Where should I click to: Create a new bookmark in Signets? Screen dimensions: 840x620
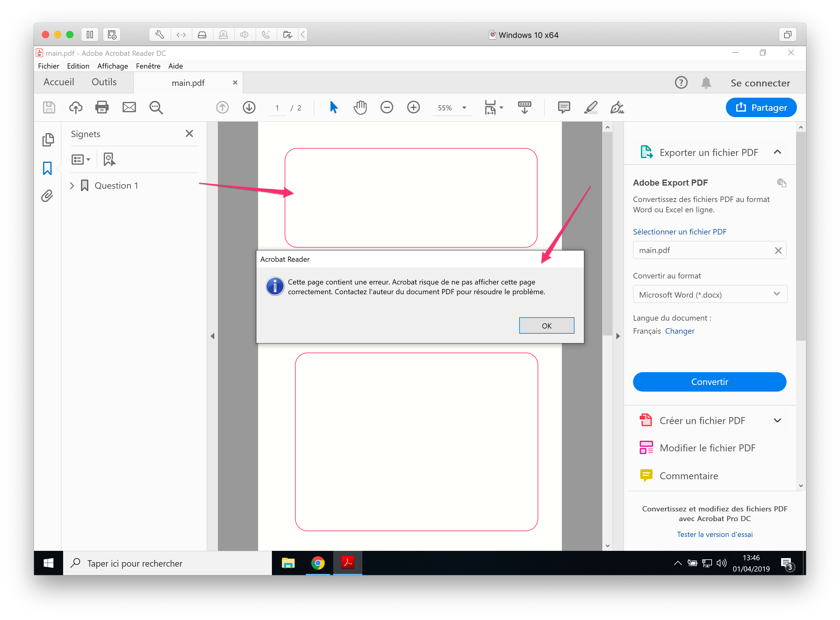point(109,159)
